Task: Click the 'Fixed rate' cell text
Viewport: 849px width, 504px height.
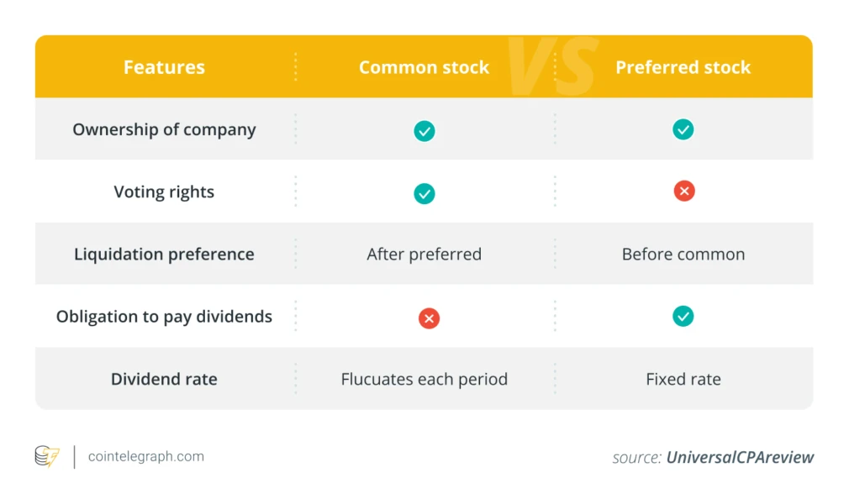Action: pyautogui.click(x=683, y=379)
